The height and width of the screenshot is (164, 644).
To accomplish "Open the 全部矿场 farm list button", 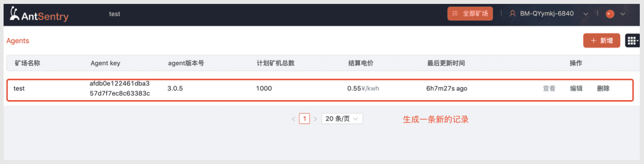I will coord(470,14).
